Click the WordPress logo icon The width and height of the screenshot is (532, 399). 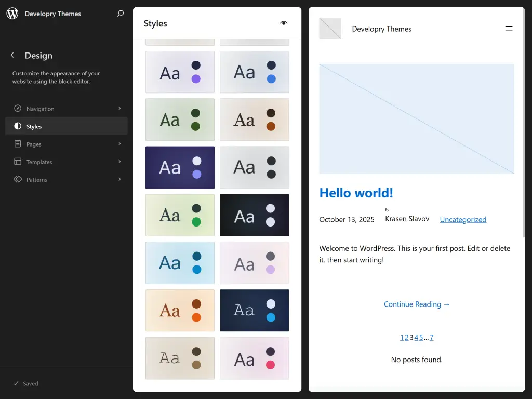click(x=12, y=14)
